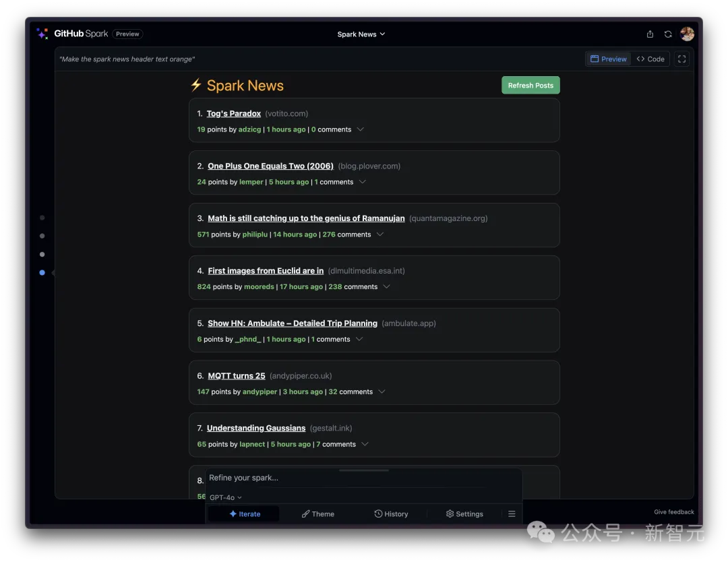Click the lightning bolt beside Spark News
This screenshot has height=562, width=728.
(x=196, y=85)
